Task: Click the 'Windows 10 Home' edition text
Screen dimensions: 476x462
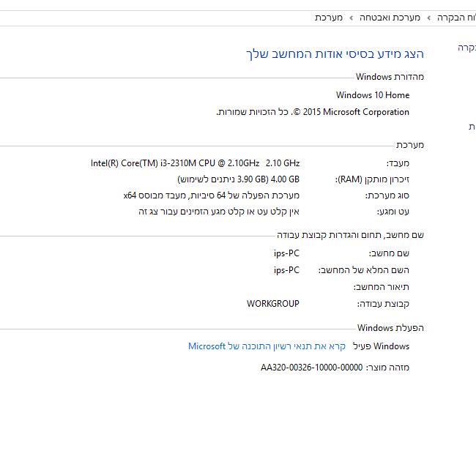Action: [x=373, y=95]
